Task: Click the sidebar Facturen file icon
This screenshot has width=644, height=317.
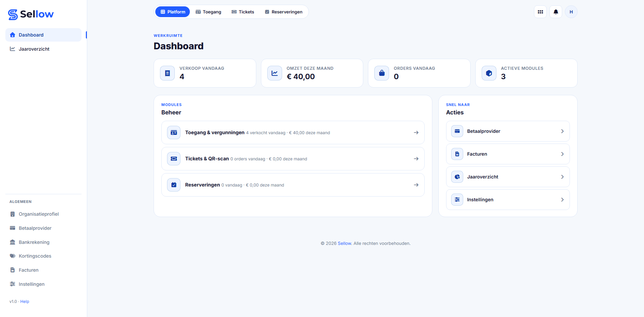Action: 12,270
